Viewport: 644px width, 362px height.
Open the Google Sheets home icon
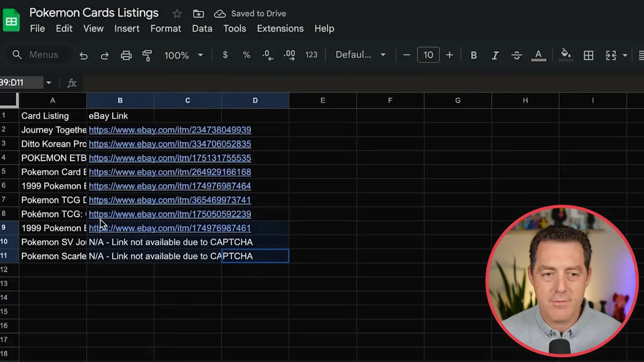(x=11, y=21)
